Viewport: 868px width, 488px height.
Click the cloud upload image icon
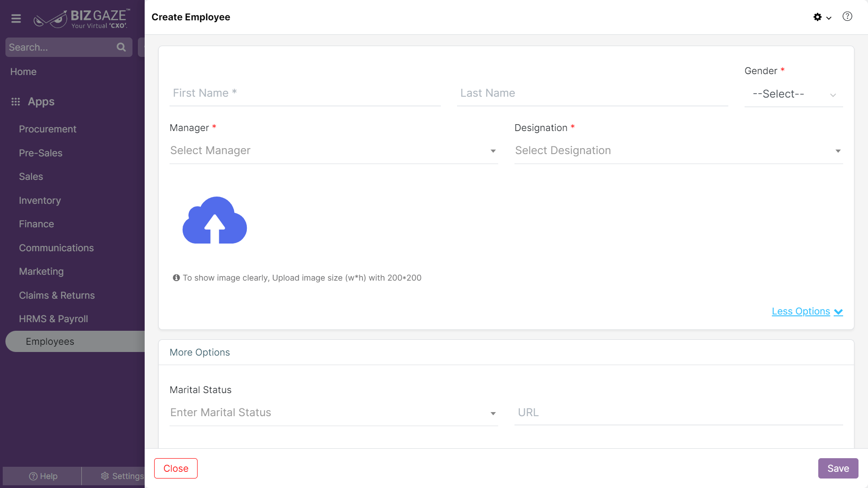click(x=215, y=220)
